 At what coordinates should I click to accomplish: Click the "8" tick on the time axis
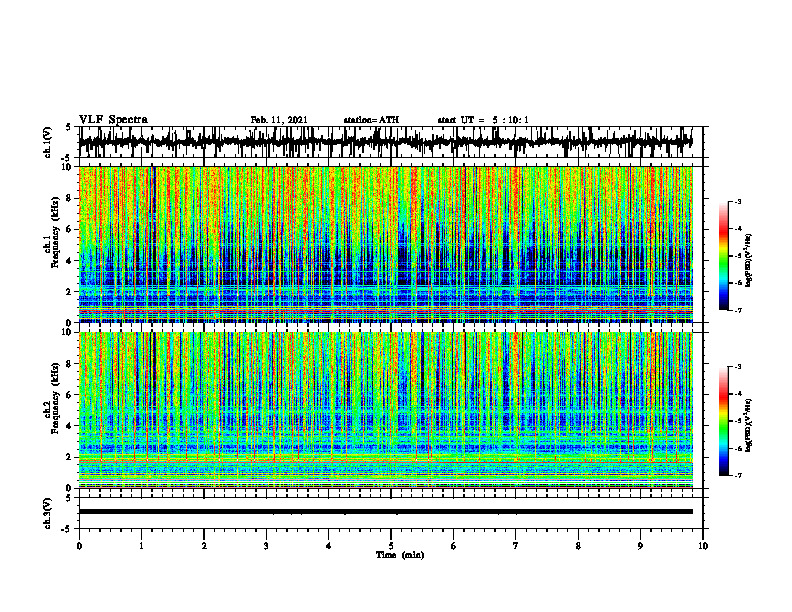578,546
